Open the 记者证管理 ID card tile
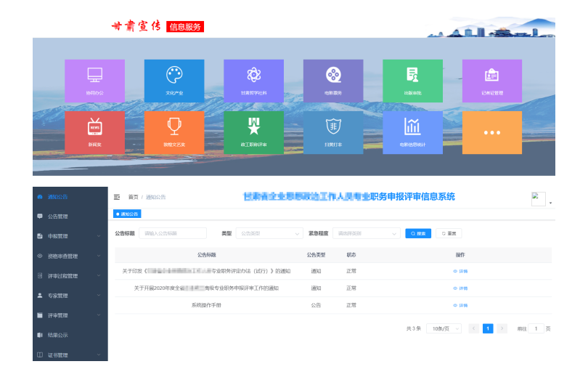 491,81
